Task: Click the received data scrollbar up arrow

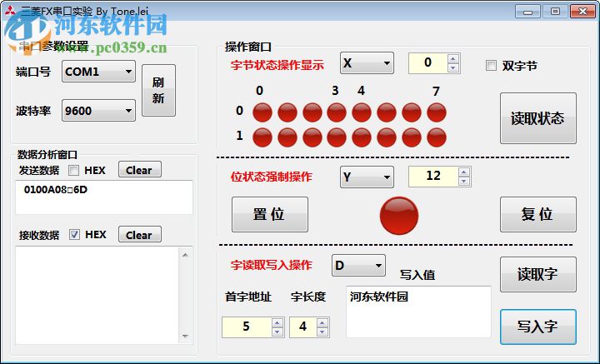Action: [185, 255]
